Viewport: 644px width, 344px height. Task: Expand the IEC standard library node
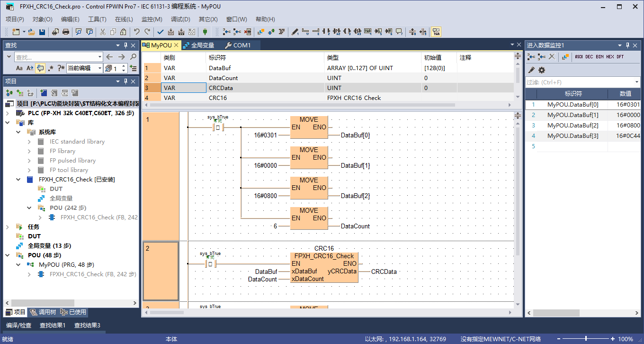point(29,142)
